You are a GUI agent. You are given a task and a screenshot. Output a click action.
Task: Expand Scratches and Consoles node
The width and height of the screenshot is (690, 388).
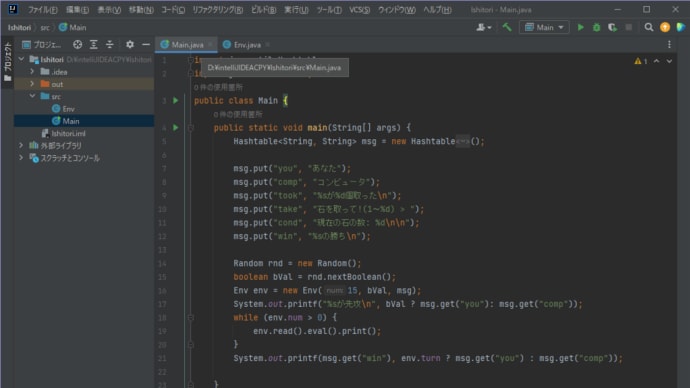click(21, 157)
